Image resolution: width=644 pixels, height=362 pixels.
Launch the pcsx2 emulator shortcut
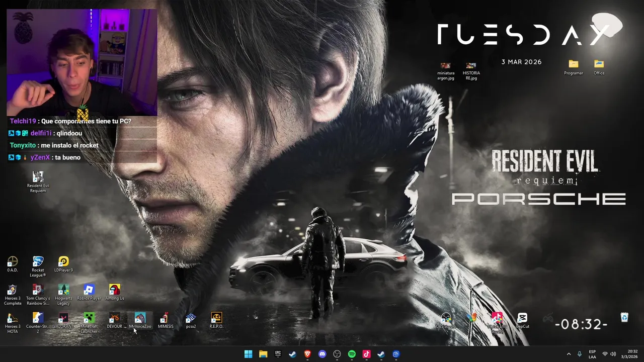coord(191,321)
